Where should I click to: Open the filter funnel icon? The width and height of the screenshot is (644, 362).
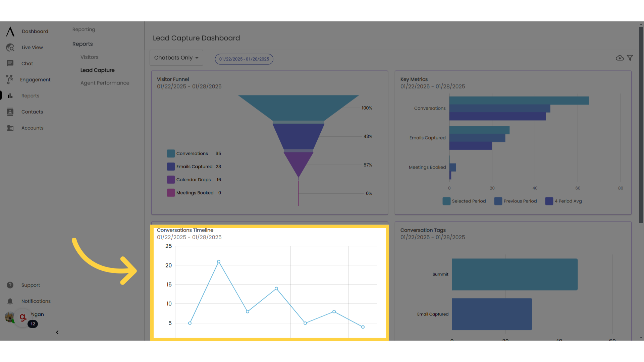(x=630, y=58)
